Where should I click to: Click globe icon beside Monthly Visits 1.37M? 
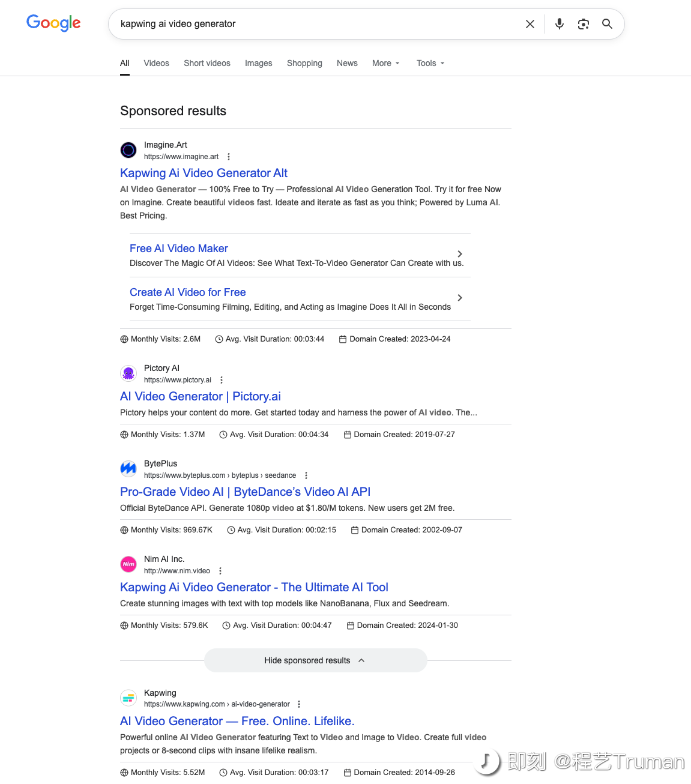(x=124, y=435)
